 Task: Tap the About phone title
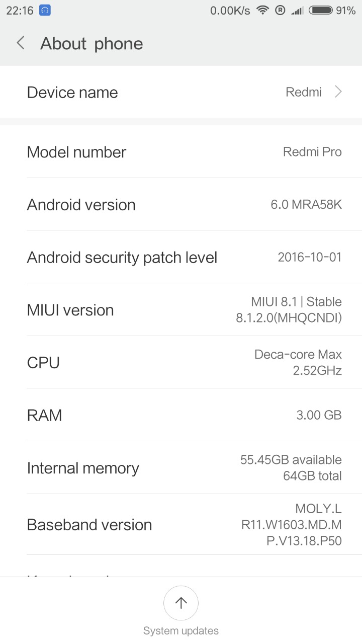point(92,44)
